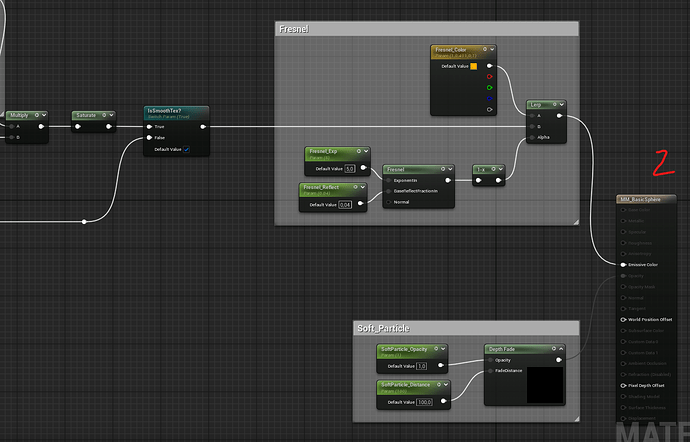Select the MM_BasicSphere node title

(x=639, y=200)
